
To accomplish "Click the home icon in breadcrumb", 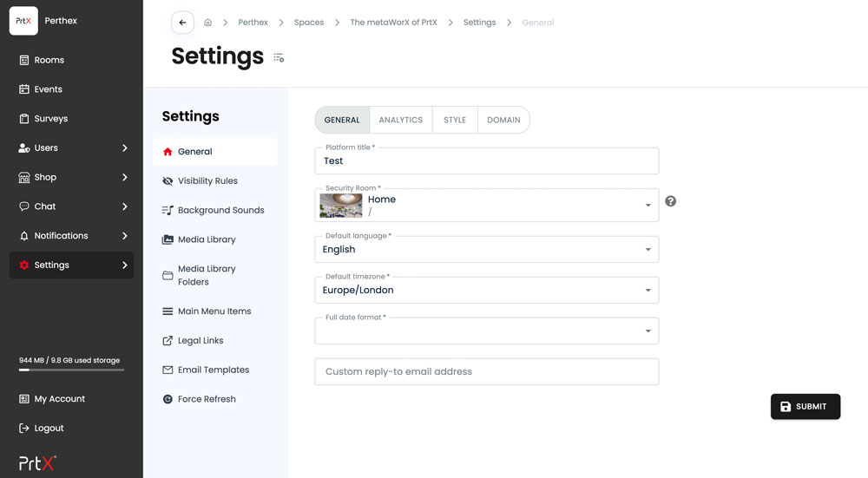I will click(207, 23).
